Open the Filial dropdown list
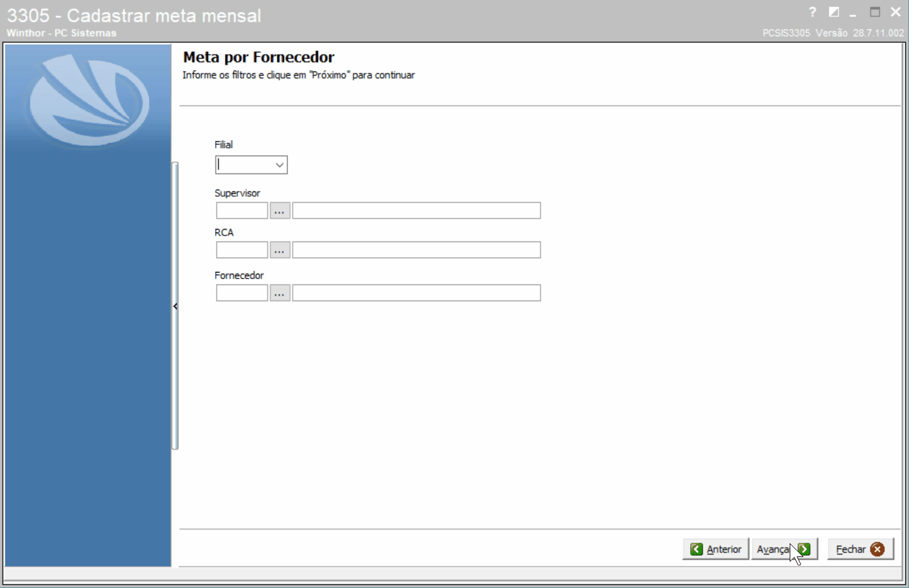 pyautogui.click(x=279, y=165)
